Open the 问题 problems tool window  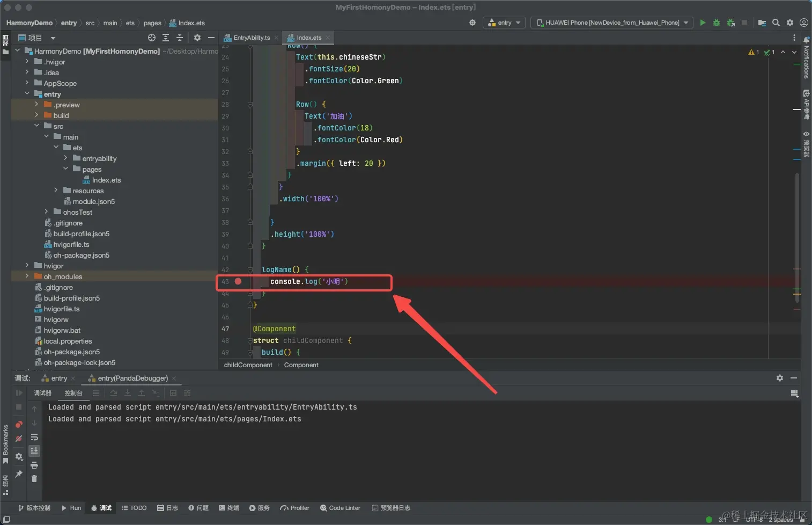(x=198, y=508)
